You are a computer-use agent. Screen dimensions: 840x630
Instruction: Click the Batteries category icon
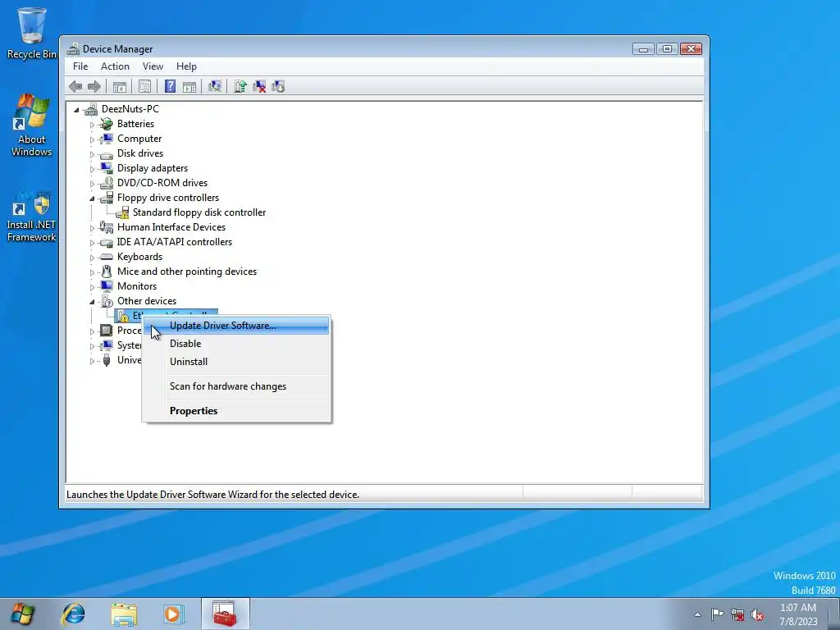click(106, 124)
